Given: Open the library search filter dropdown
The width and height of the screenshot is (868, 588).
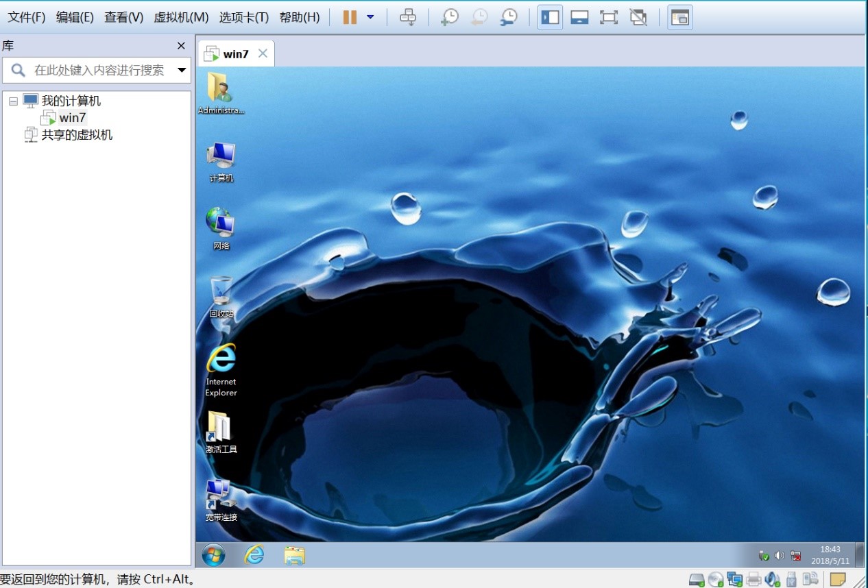Looking at the screenshot, I should click(182, 70).
